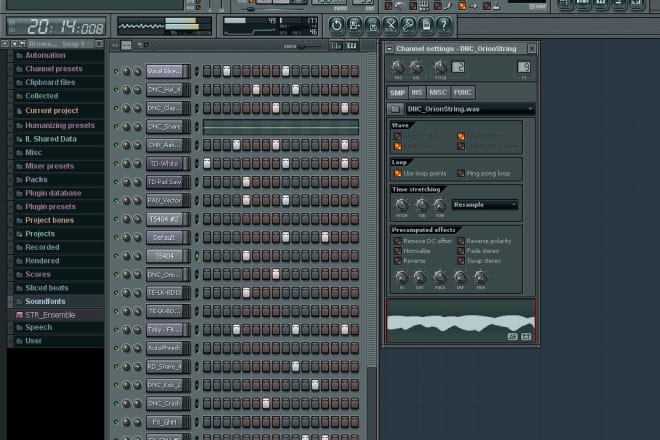Click channel select LED of TS404 channel

coord(197,256)
